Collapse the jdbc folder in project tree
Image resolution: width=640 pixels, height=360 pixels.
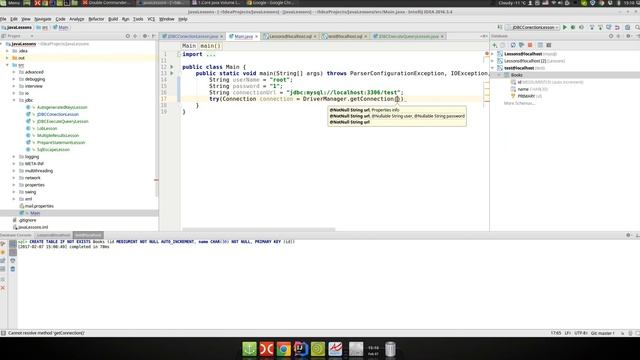[x=14, y=100]
